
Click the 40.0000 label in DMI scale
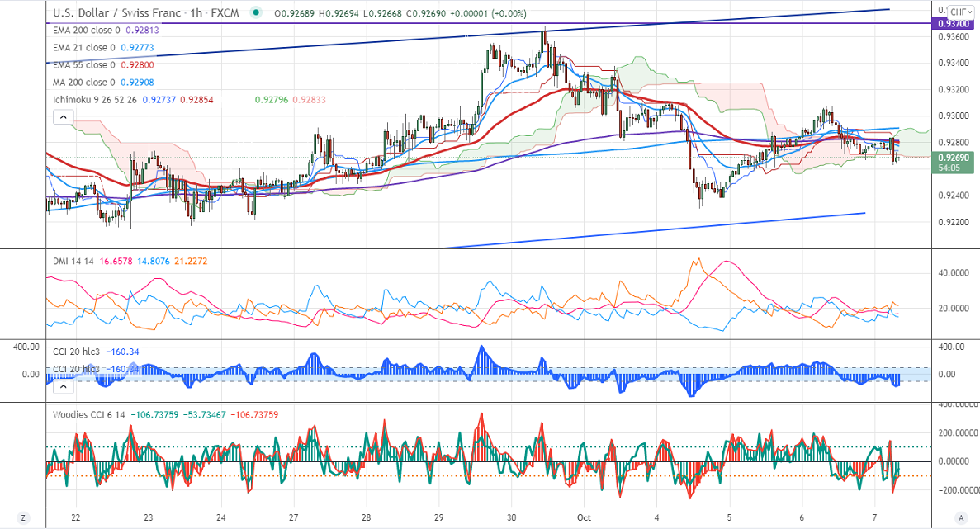pos(954,273)
